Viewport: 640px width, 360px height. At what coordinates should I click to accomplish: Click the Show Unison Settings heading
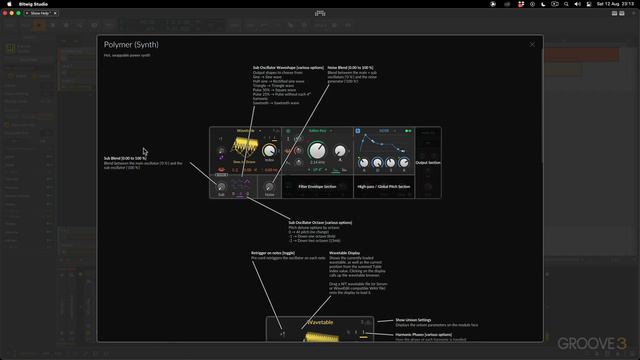413,320
